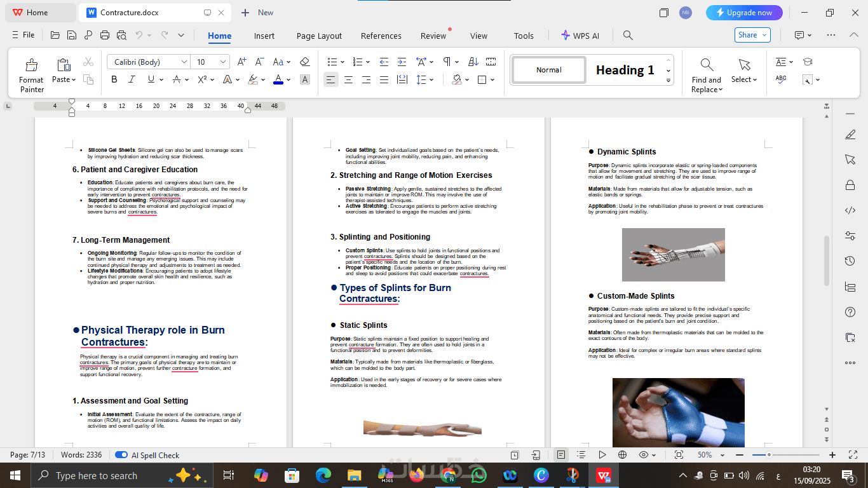
Task: Apply the text highlight color
Action: pyautogui.click(x=253, y=79)
